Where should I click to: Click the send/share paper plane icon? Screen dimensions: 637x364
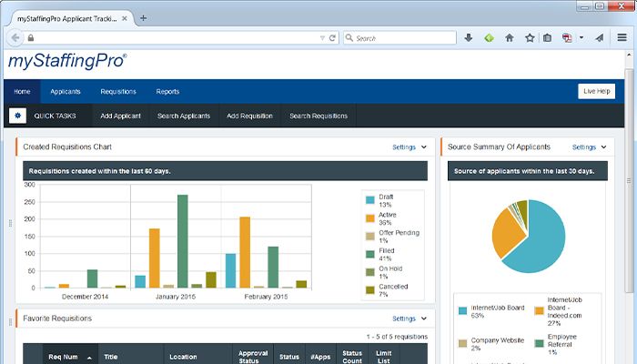click(599, 38)
